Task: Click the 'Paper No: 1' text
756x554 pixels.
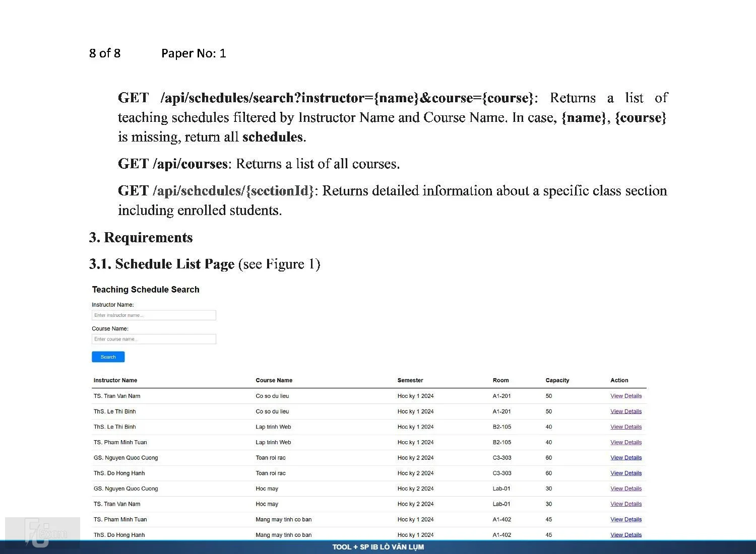Action: pyautogui.click(x=194, y=53)
